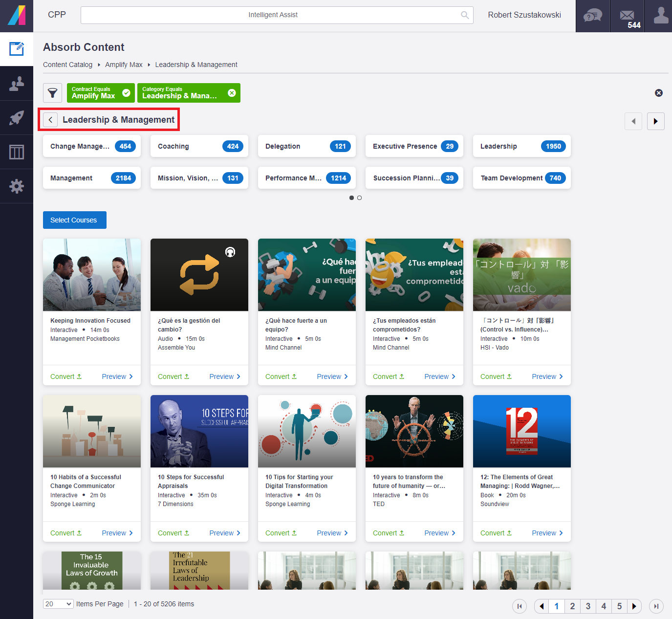Screen dimensions: 672x619
Task: Open the Leadership category with 1950 items
Action: pos(522,146)
